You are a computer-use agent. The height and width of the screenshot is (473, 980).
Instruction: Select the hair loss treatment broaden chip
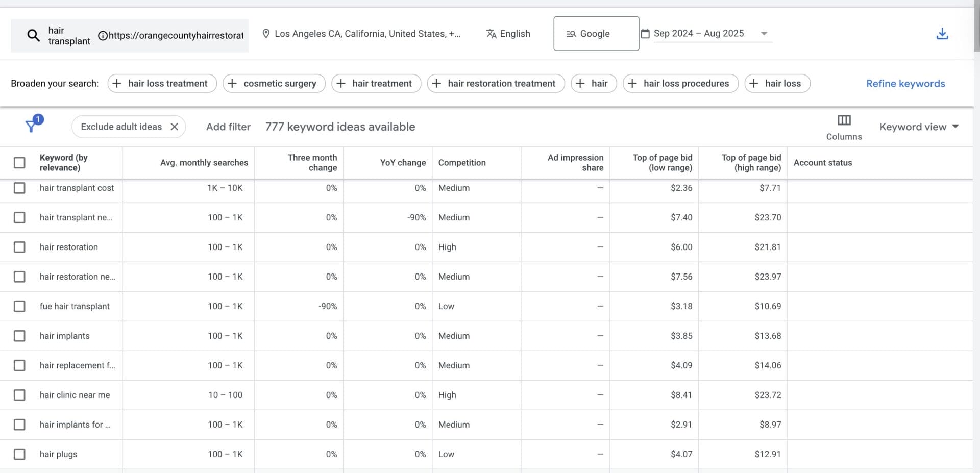click(x=161, y=83)
